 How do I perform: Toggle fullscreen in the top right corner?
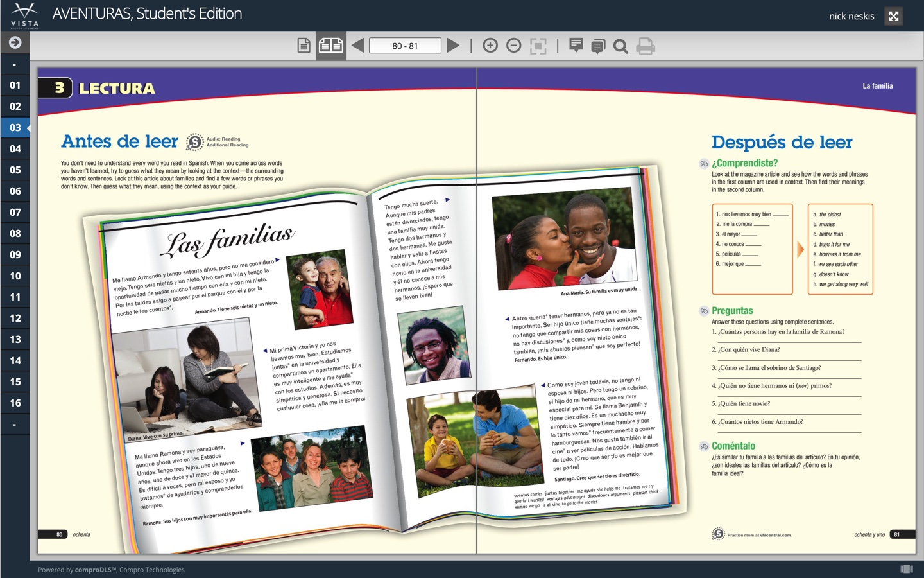[893, 16]
